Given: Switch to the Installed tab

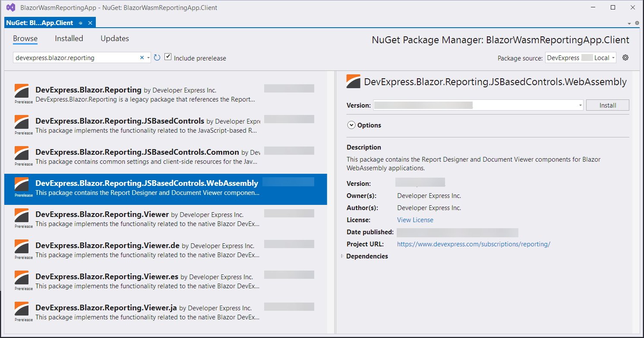Looking at the screenshot, I should pyautogui.click(x=69, y=38).
